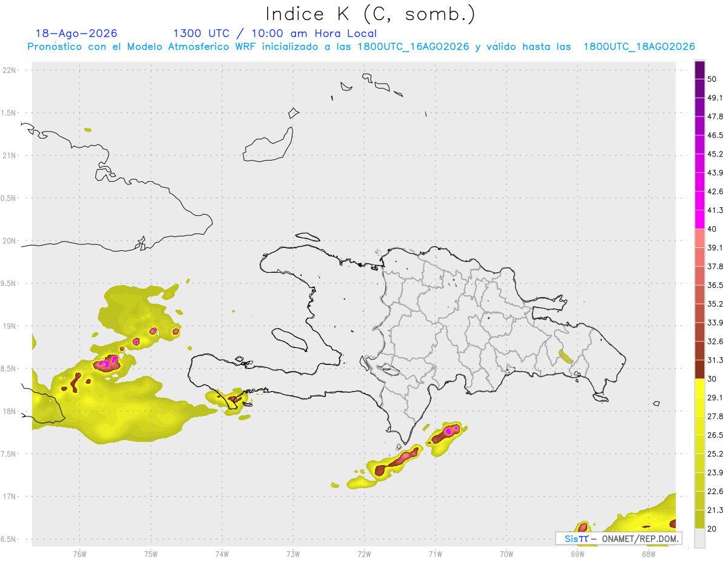Screen dimensions: 728x562
Task: Click the colorbar value 47.8
Action: 716,117
